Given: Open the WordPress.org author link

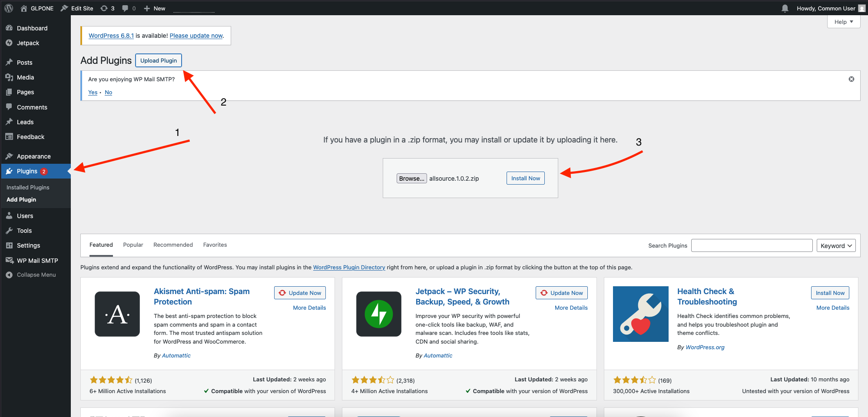Looking at the screenshot, I should coord(705,347).
